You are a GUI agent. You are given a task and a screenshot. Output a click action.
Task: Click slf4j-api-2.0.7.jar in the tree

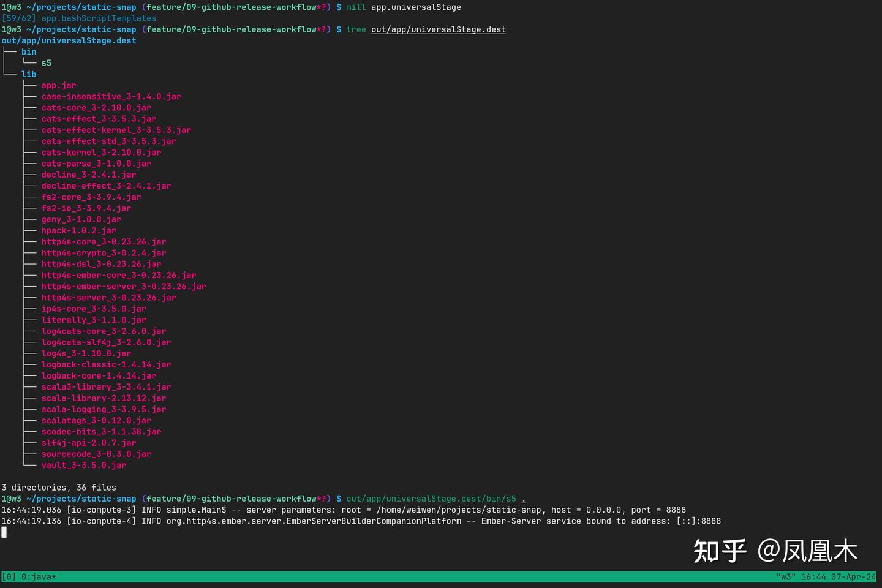(88, 442)
